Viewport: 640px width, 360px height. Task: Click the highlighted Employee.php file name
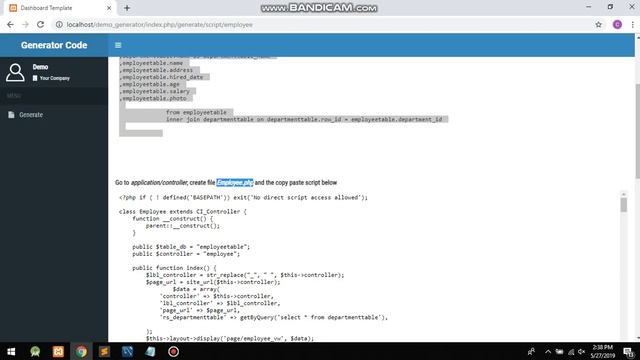[x=235, y=182]
